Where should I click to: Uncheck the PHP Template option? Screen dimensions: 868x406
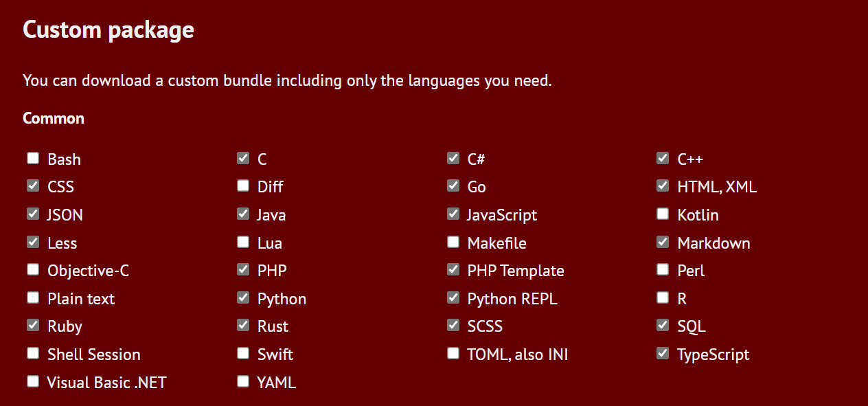click(x=453, y=270)
